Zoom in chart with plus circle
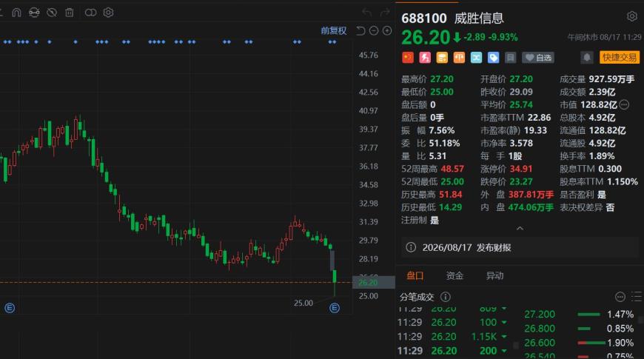 coord(387,31)
